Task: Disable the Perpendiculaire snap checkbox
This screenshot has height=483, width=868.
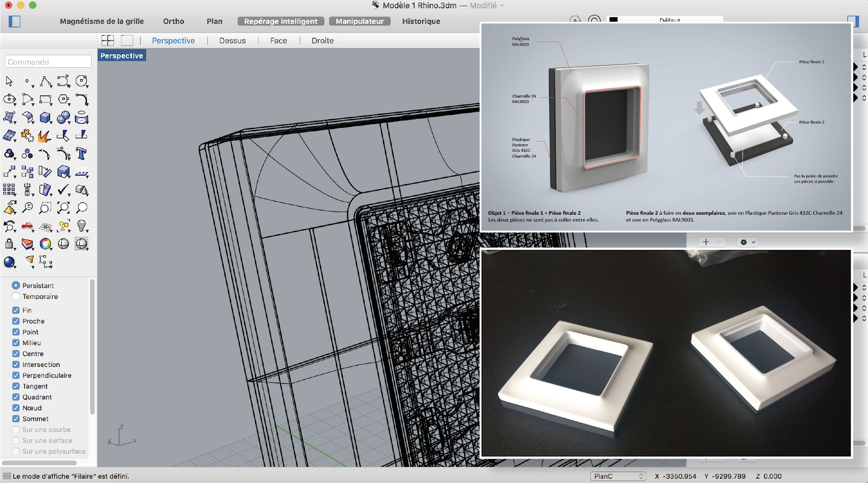Action: point(16,375)
